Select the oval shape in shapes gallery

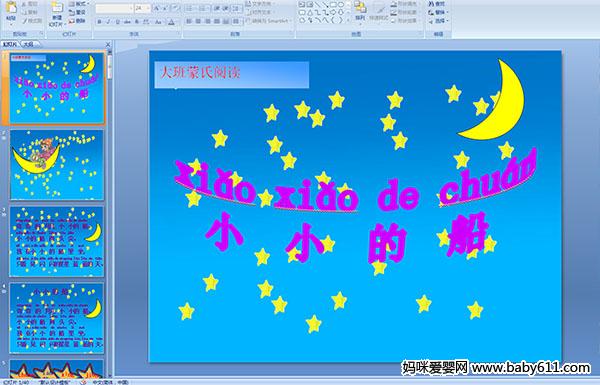[341, 4]
